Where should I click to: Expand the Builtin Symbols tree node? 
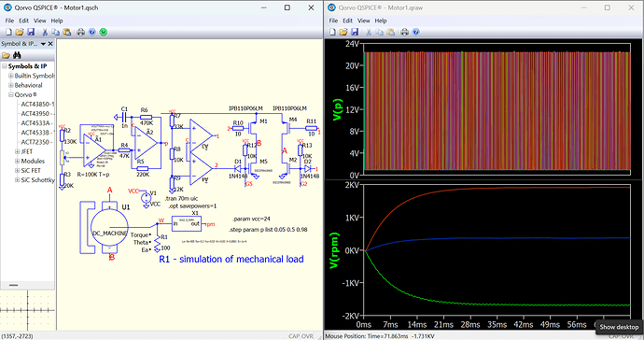click(x=11, y=76)
